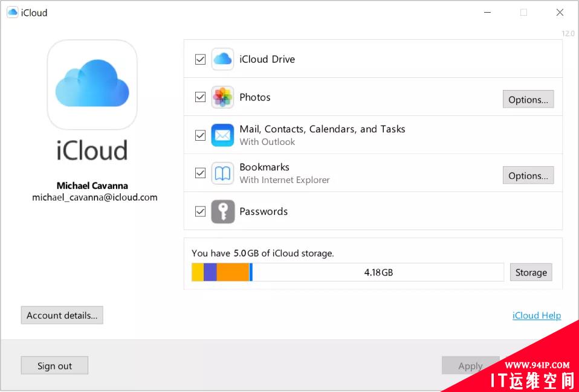Toggle the Photos checkbox
Viewport: 579px width, 392px height.
click(x=200, y=97)
